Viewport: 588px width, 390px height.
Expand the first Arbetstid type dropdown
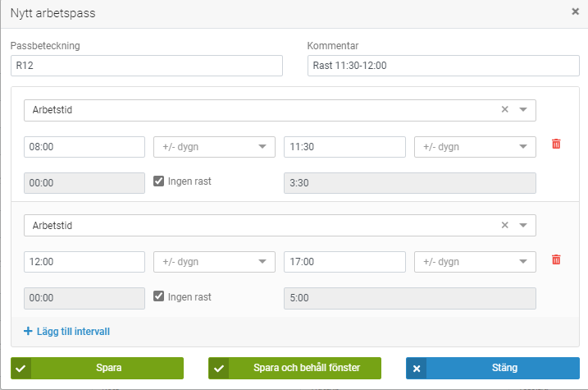point(523,110)
